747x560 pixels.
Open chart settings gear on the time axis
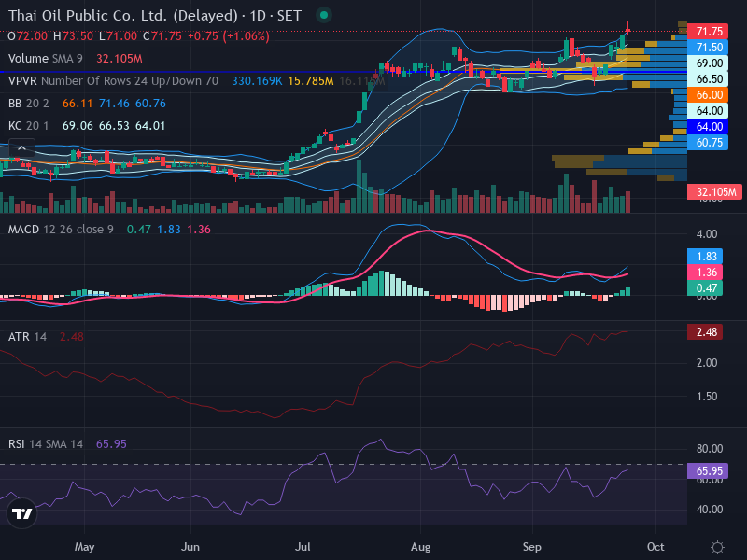(x=717, y=547)
